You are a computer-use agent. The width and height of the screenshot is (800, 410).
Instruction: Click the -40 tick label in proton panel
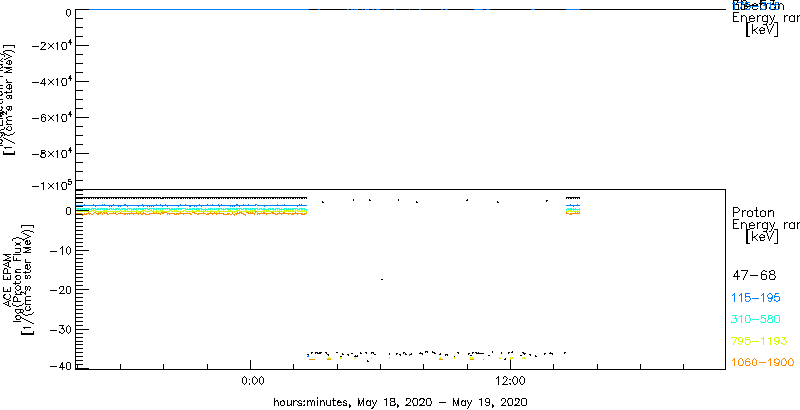[59, 366]
